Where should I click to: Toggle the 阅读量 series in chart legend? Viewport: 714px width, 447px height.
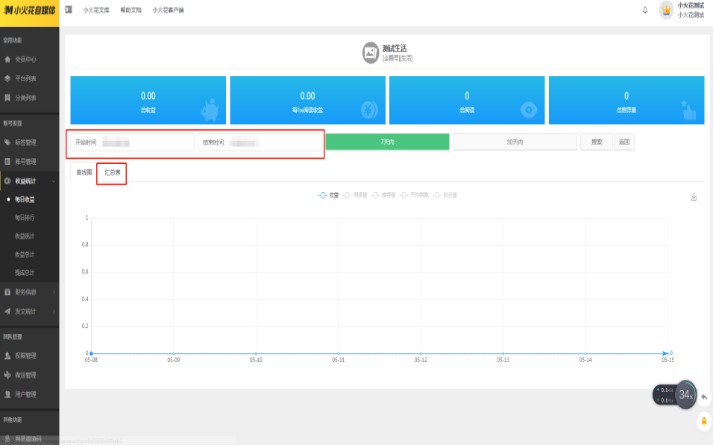click(355, 195)
